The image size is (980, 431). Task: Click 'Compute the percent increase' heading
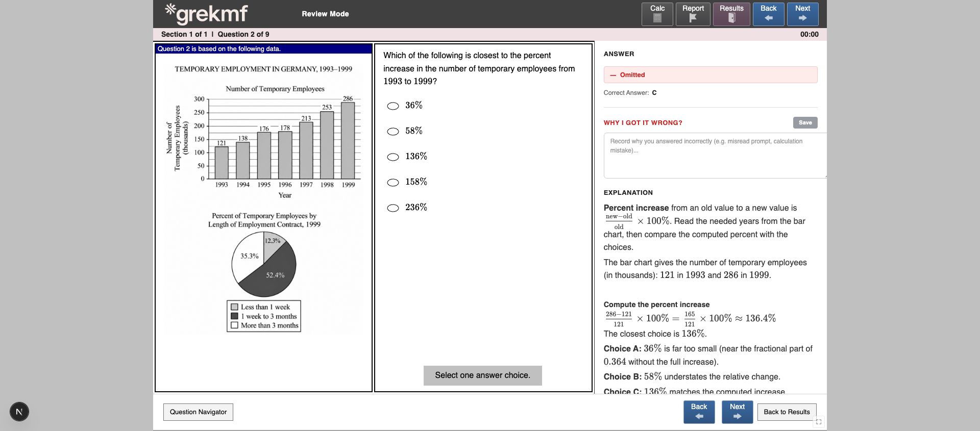[656, 305]
